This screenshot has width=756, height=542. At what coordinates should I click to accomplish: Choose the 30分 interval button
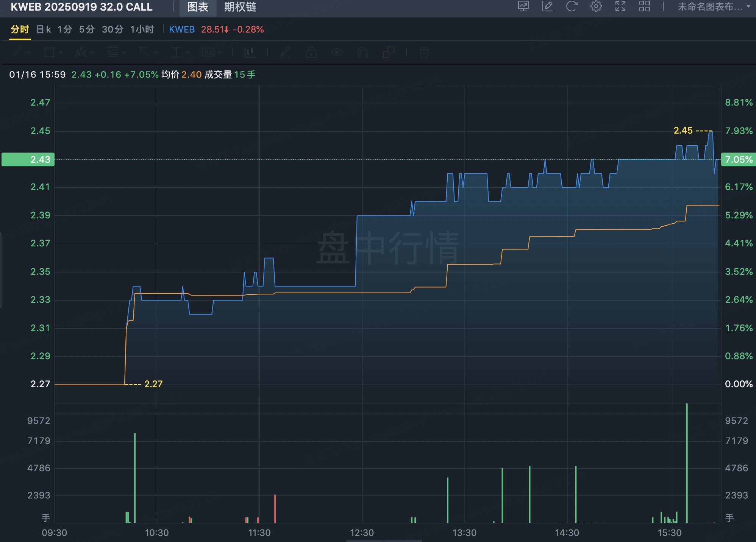[112, 30]
